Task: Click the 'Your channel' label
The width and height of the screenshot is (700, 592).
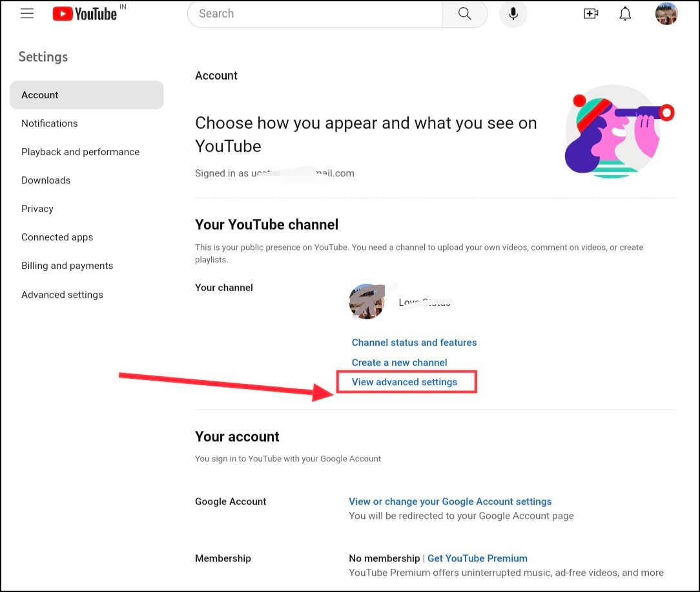Action: coord(223,288)
